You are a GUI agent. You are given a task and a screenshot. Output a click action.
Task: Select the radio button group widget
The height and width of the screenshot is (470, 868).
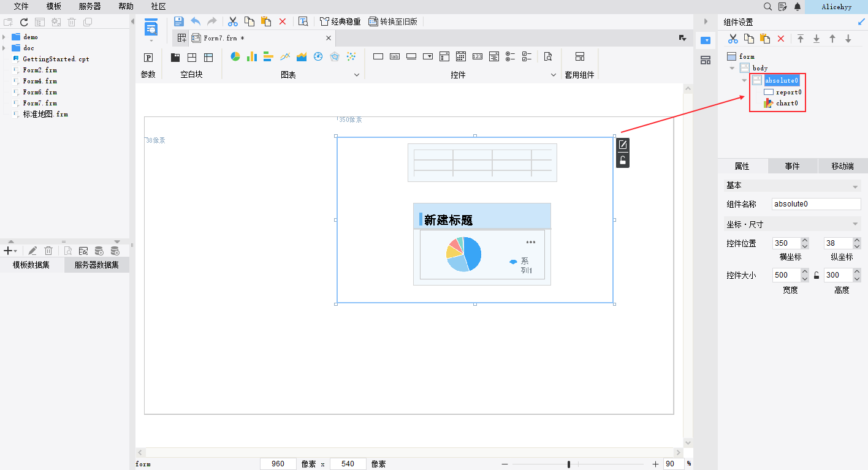510,56
